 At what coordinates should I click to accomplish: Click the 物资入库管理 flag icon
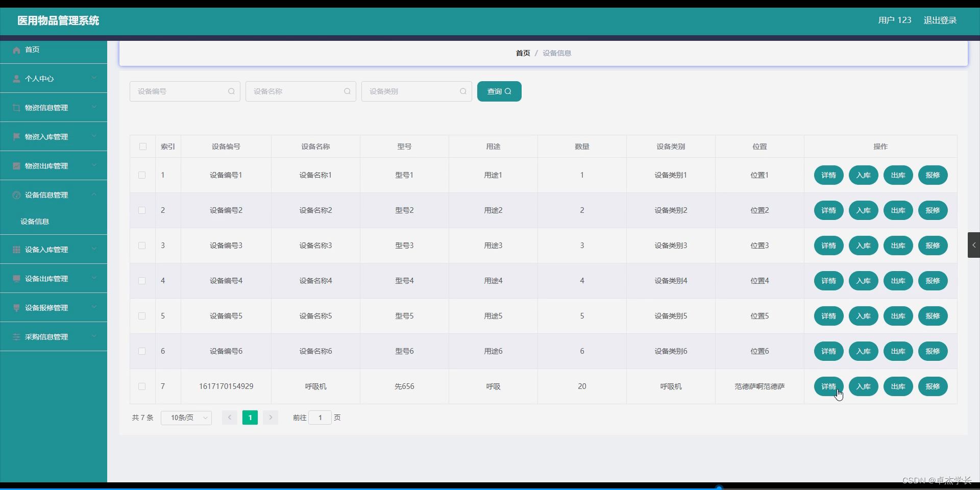click(x=17, y=136)
